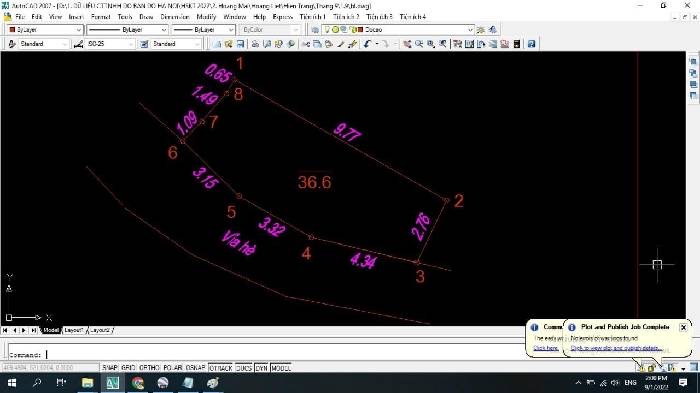
Task: Switch to the Layout1 tab
Action: (74, 330)
